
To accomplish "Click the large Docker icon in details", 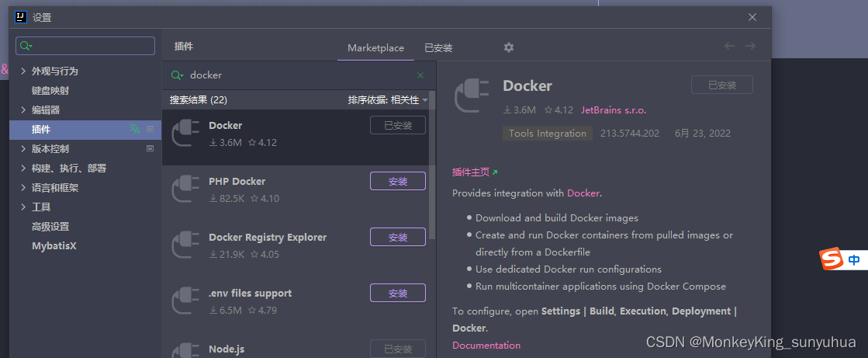I will (x=472, y=96).
